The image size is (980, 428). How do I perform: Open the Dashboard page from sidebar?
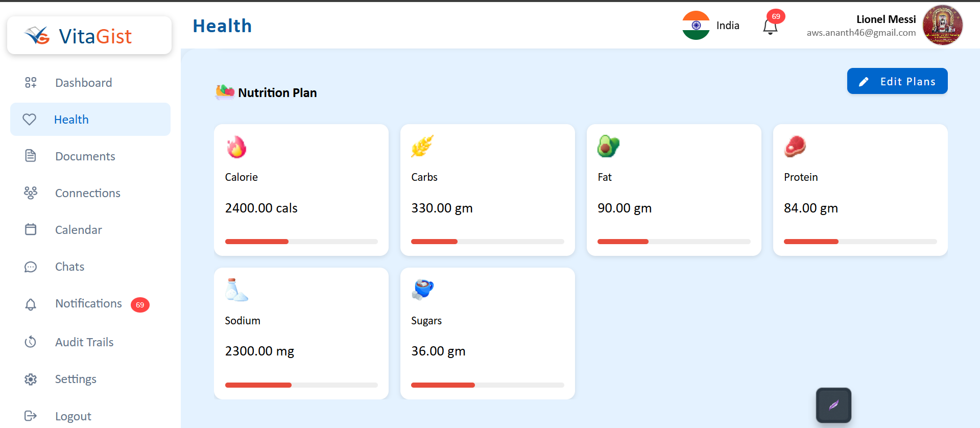[x=83, y=83]
